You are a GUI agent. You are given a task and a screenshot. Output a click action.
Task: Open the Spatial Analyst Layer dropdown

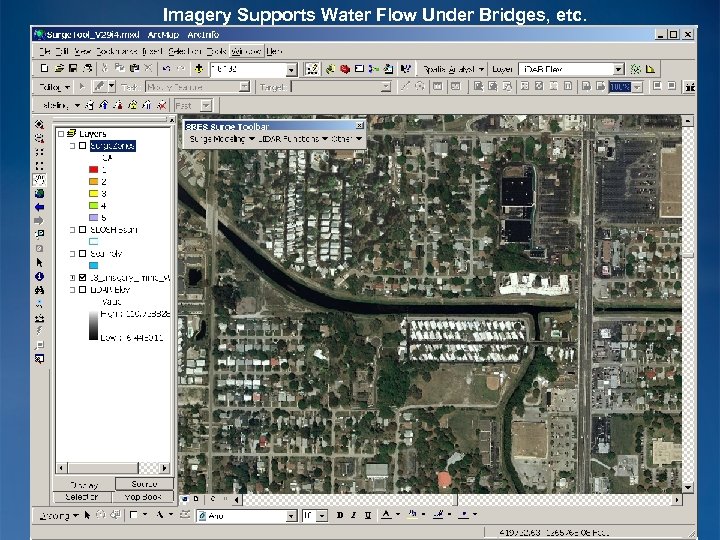619,69
